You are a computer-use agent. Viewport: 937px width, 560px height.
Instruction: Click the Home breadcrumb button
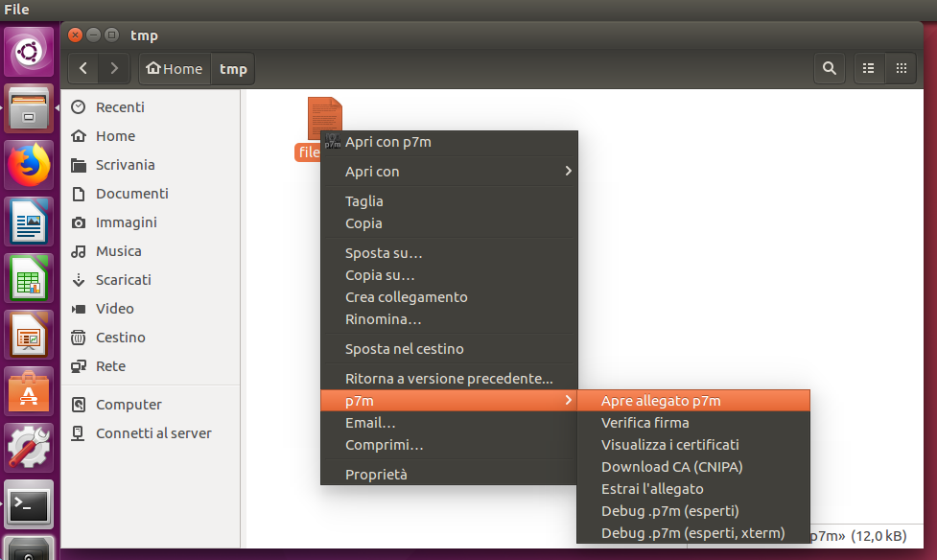click(x=174, y=69)
